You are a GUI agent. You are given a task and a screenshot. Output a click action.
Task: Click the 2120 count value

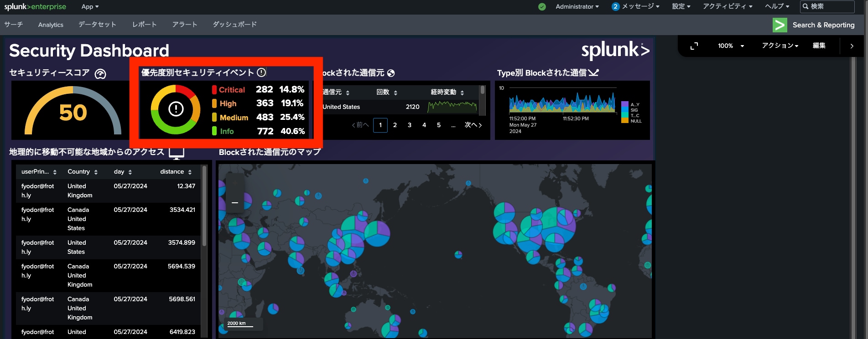[x=412, y=107]
